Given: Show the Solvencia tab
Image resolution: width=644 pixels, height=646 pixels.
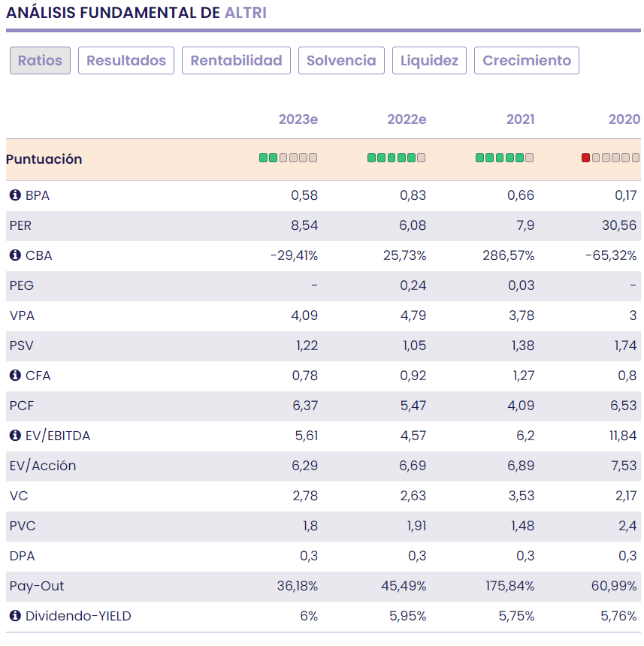Looking at the screenshot, I should coord(341,61).
